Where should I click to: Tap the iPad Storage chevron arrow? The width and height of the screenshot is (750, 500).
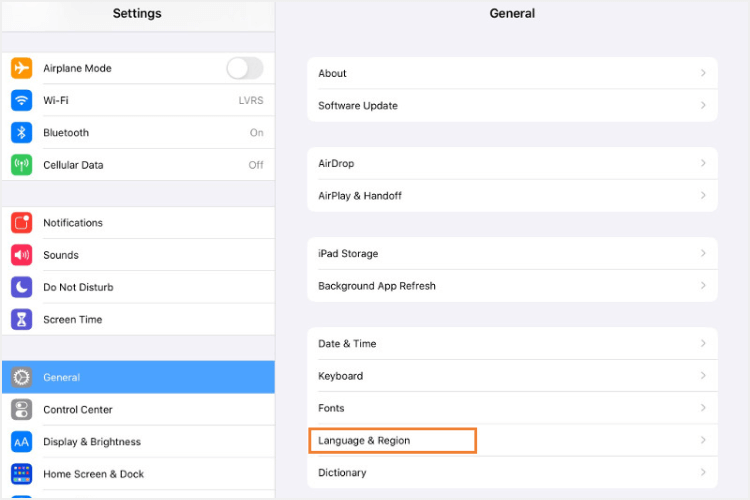[703, 253]
